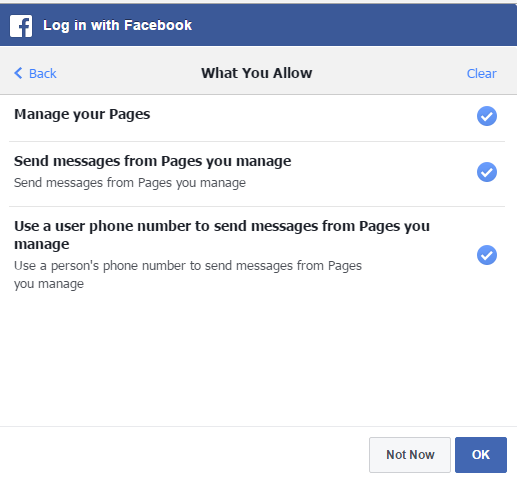Click the 'What You Allow' title
The height and width of the screenshot is (481, 517).
pyautogui.click(x=257, y=73)
